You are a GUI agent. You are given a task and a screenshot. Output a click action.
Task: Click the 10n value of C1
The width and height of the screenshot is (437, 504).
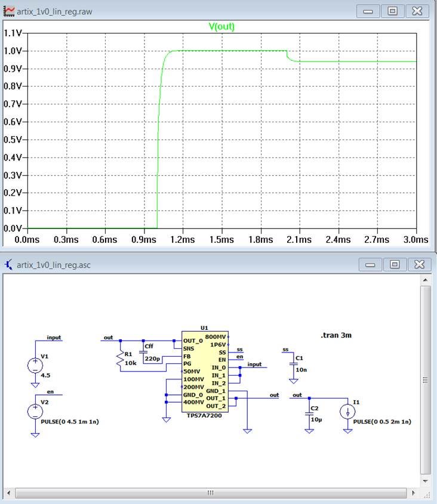coord(301,370)
